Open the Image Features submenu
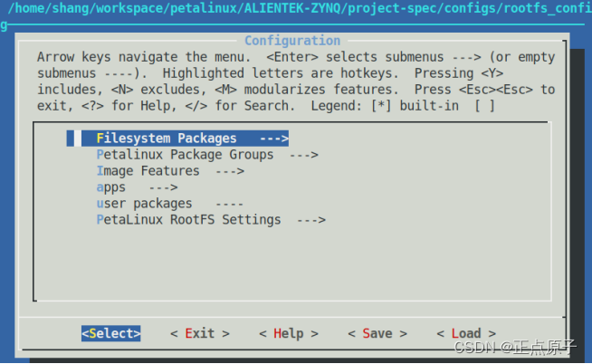This screenshot has height=364, width=592. tap(170, 171)
